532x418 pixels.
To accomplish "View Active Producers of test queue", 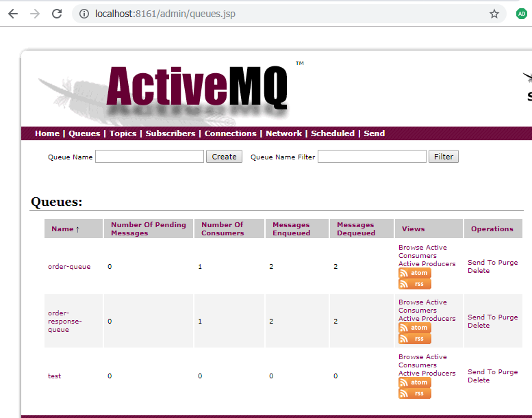I will coord(427,374).
